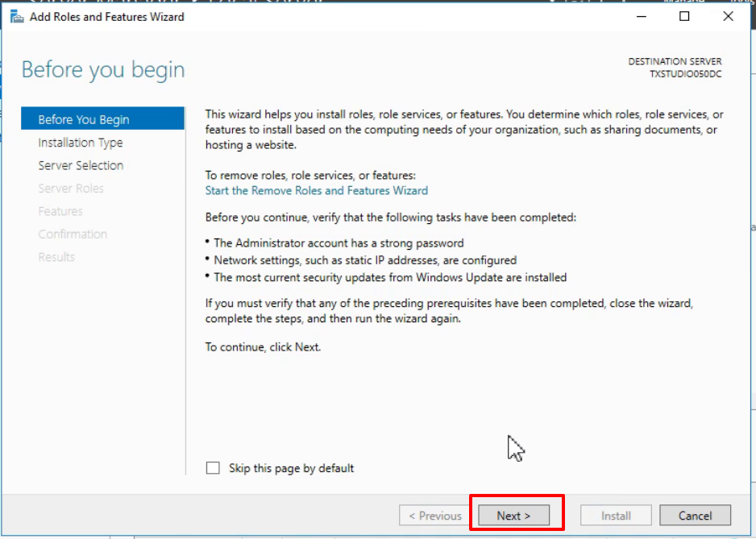The image size is (756, 539).
Task: Click the TXSTUDIO050DC server name
Action: click(x=686, y=74)
